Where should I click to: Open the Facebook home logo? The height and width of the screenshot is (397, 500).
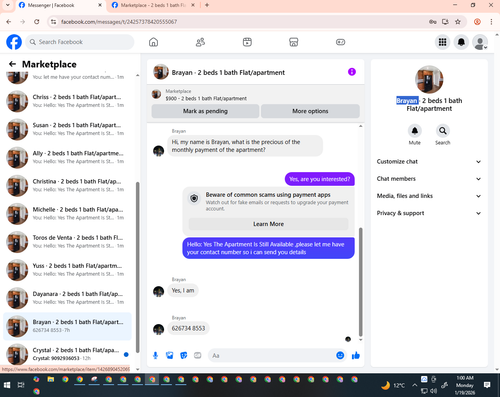[14, 42]
